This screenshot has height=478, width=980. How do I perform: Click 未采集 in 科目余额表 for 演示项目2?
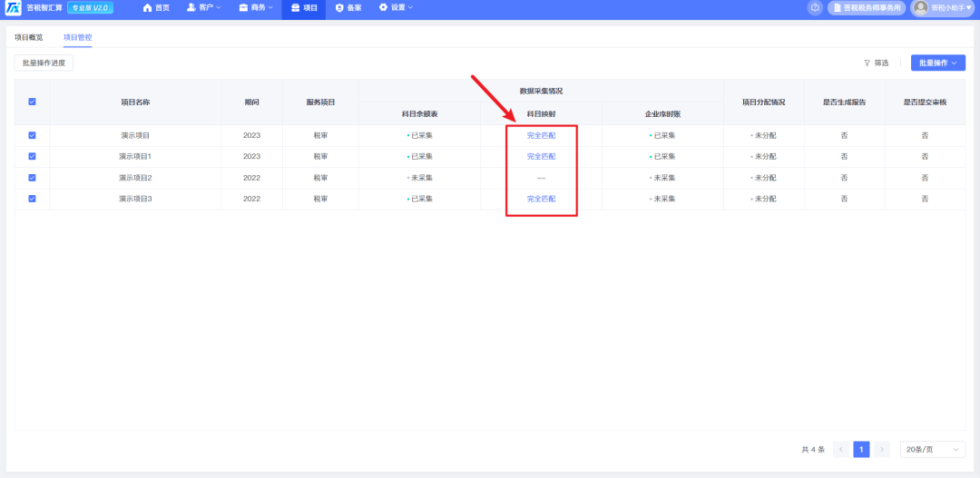[420, 178]
